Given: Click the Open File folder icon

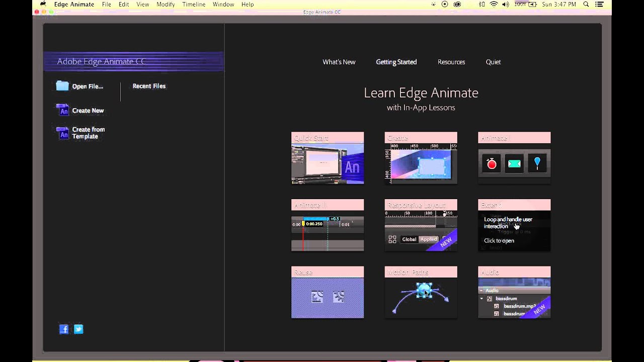Looking at the screenshot, I should point(62,86).
